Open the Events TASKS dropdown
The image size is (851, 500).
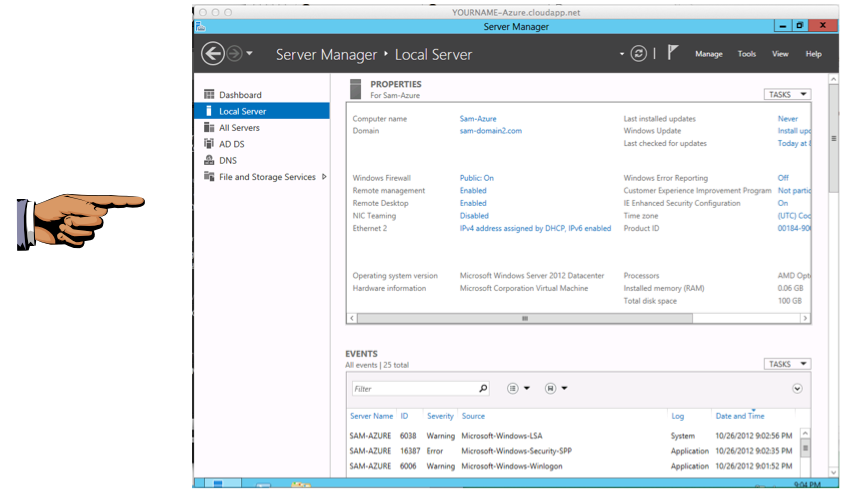coord(787,364)
